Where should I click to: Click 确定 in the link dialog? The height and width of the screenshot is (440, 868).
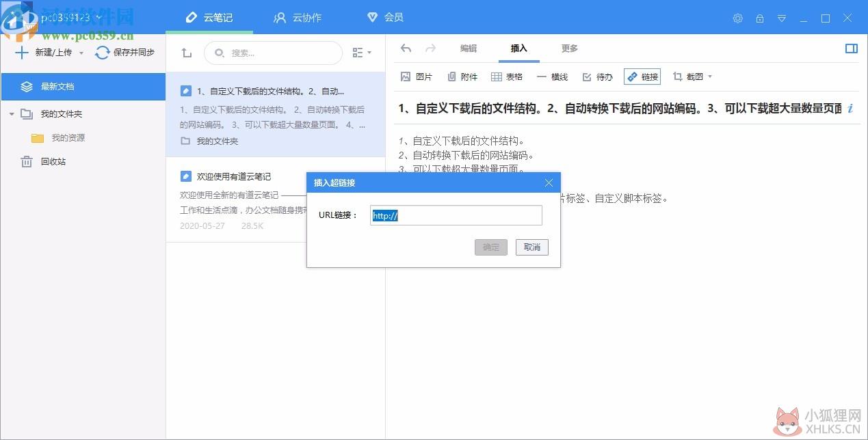click(x=491, y=247)
